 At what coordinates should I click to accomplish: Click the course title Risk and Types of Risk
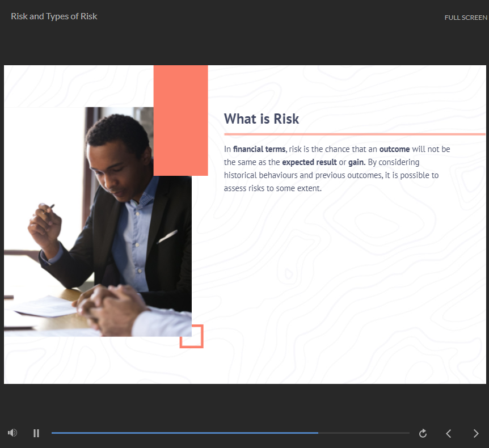[x=54, y=16]
